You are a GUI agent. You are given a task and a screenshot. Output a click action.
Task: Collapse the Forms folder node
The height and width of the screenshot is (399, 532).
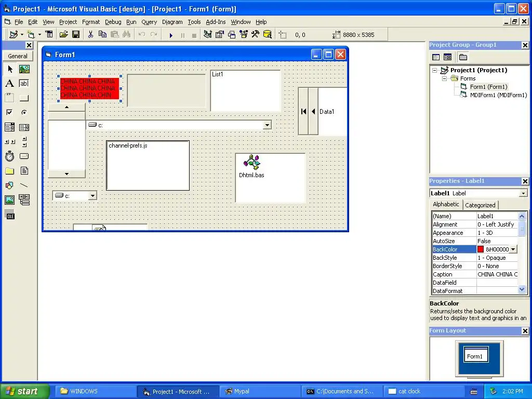coord(444,79)
